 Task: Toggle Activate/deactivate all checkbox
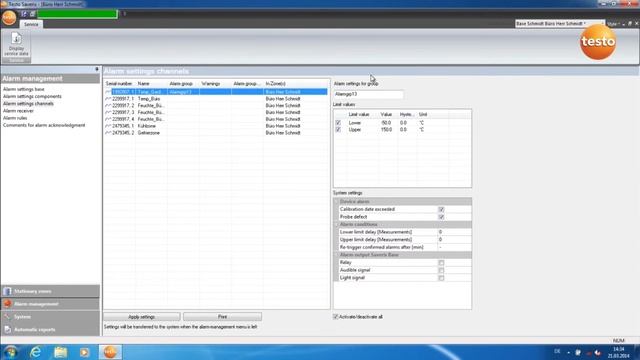336,317
